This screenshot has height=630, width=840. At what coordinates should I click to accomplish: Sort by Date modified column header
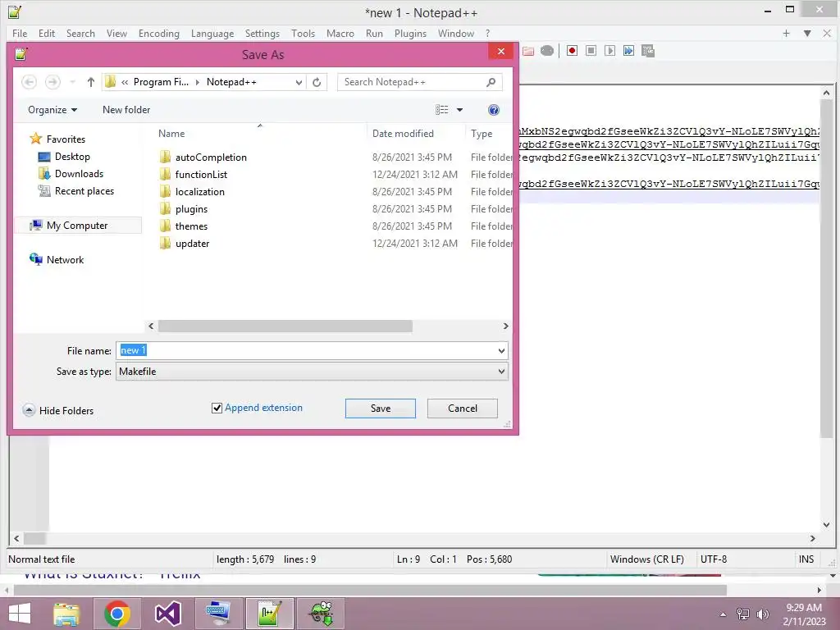click(x=403, y=134)
